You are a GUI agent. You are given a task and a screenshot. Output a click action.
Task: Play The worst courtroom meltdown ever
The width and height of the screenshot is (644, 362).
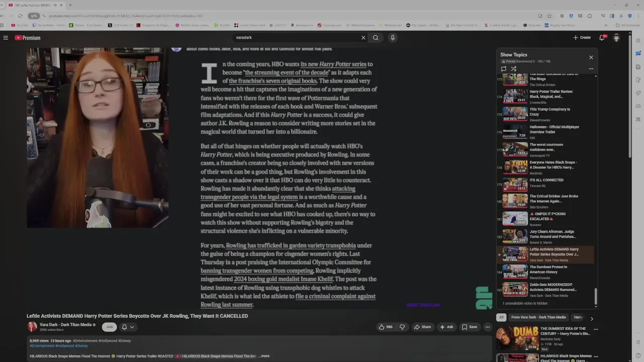[x=546, y=149]
